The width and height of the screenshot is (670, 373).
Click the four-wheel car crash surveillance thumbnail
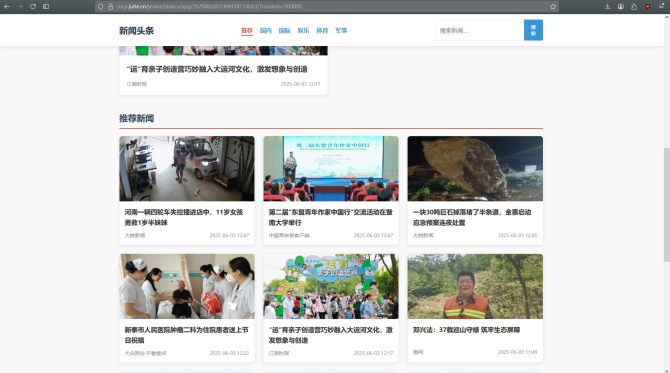click(x=187, y=168)
